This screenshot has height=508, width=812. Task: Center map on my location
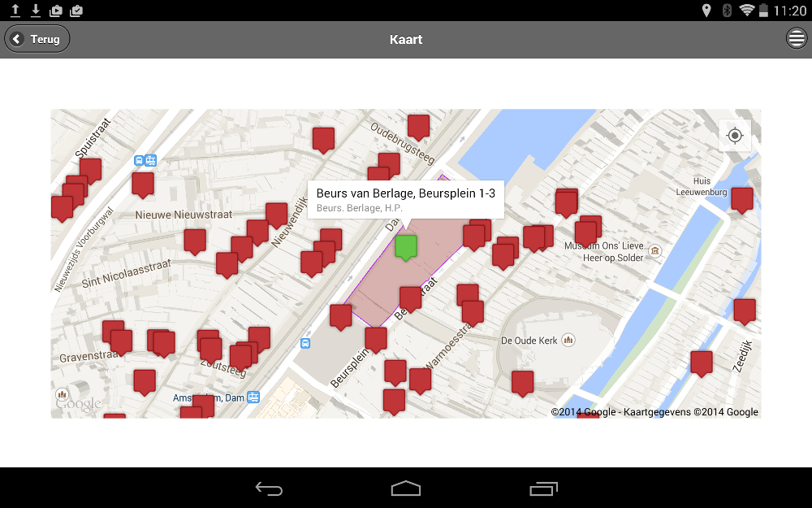[735, 136]
